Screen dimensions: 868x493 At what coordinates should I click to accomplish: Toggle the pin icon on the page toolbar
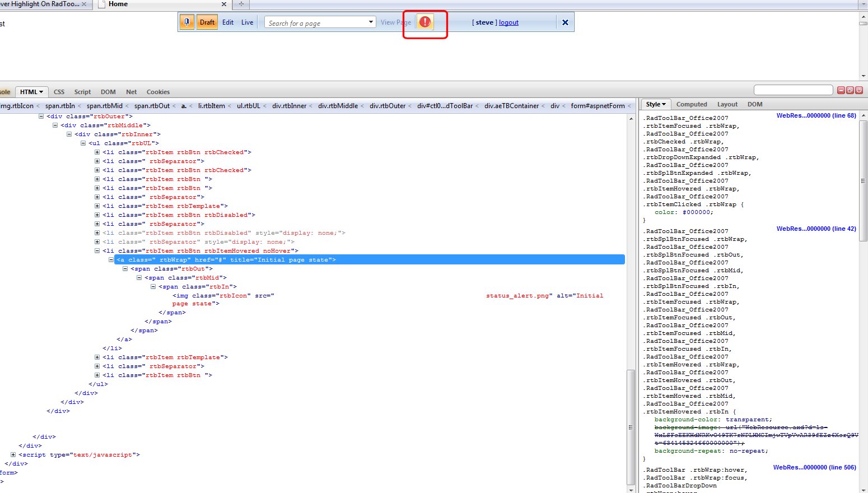click(186, 22)
